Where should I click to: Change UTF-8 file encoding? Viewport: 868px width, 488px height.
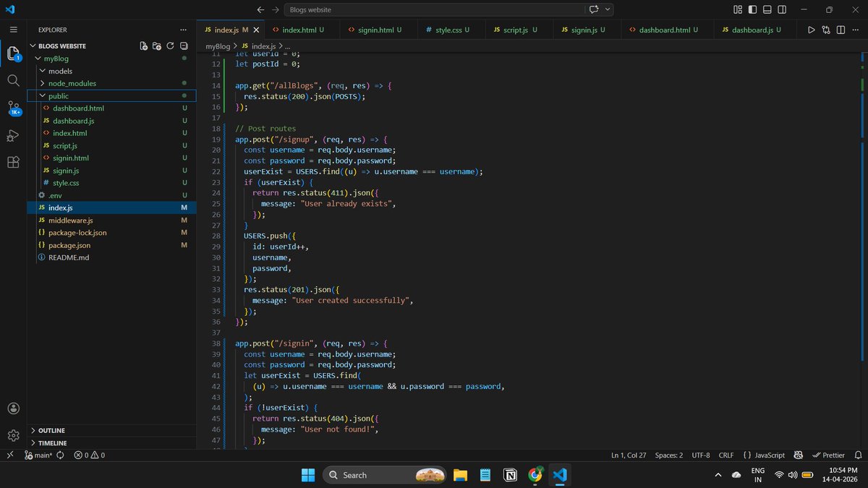click(700, 455)
